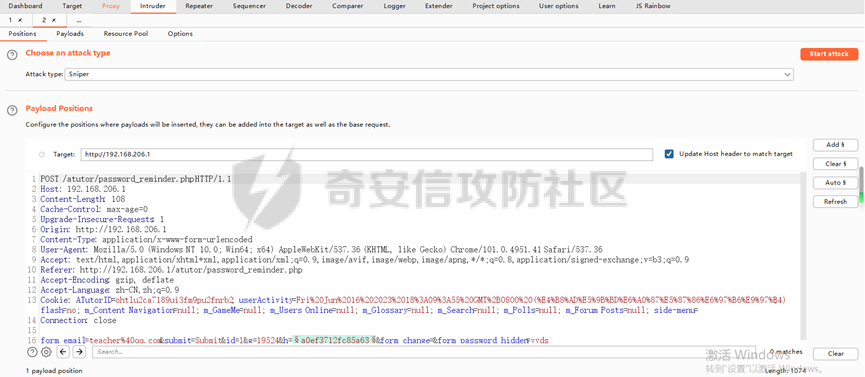Image resolution: width=865 pixels, height=377 pixels.
Task: Select Intruder attack tab 1
Action: point(10,20)
